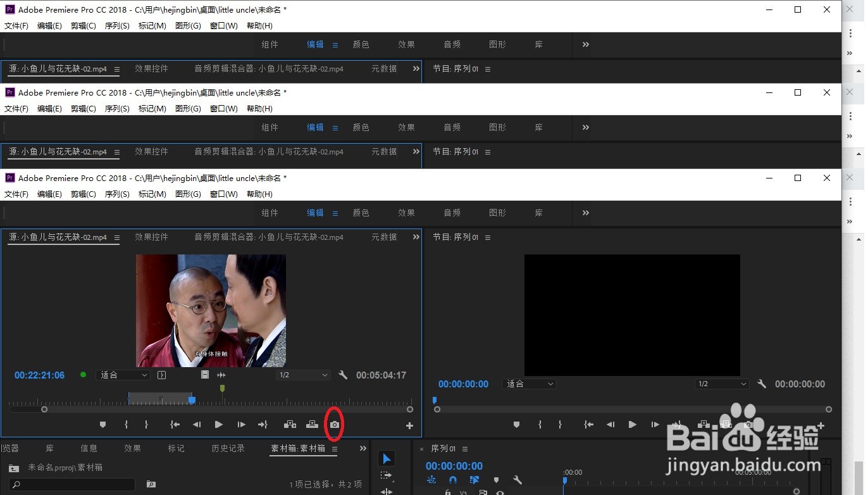Click the Go to In Point icon
Viewport: 868px width, 495px height.
click(175, 424)
